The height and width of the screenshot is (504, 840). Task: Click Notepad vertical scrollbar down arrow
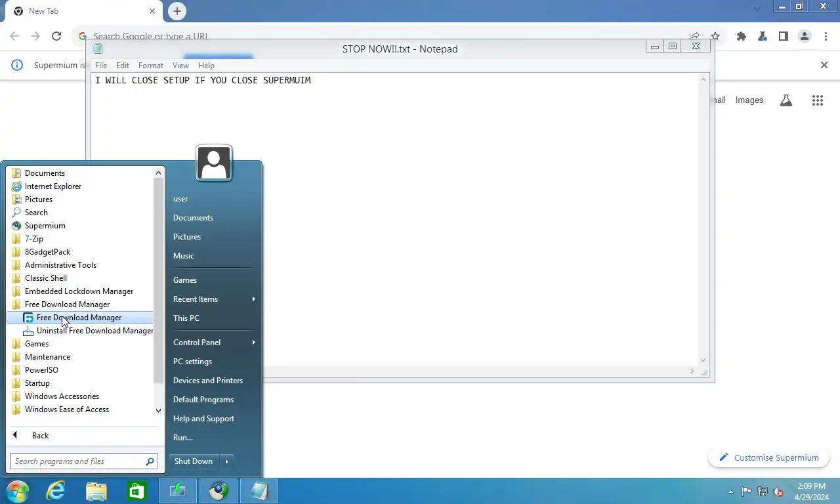703,360
